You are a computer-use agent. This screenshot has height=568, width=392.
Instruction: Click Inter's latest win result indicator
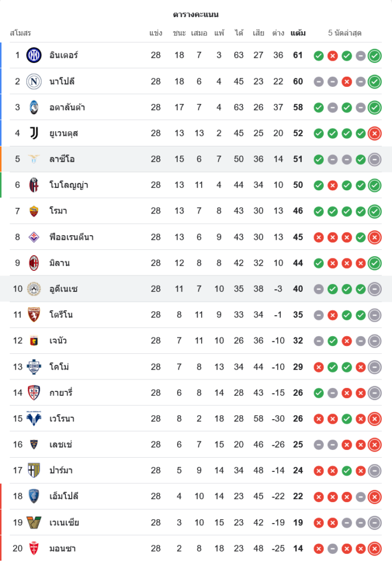(x=374, y=56)
